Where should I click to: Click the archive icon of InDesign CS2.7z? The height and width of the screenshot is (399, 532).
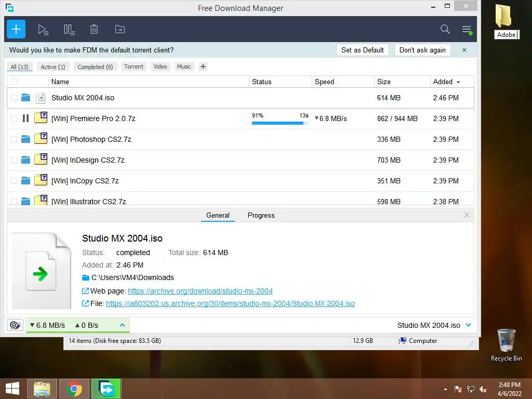(41, 159)
